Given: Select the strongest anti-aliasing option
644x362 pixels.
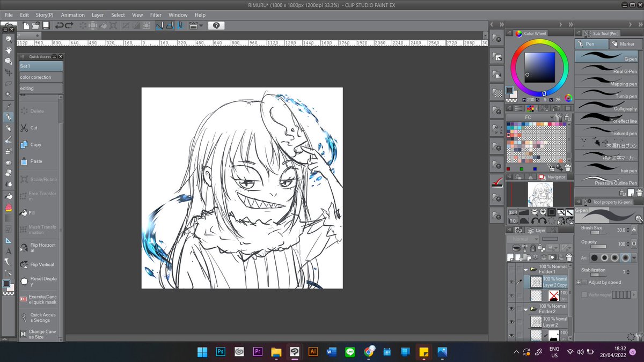Looking at the screenshot, I should [x=625, y=258].
